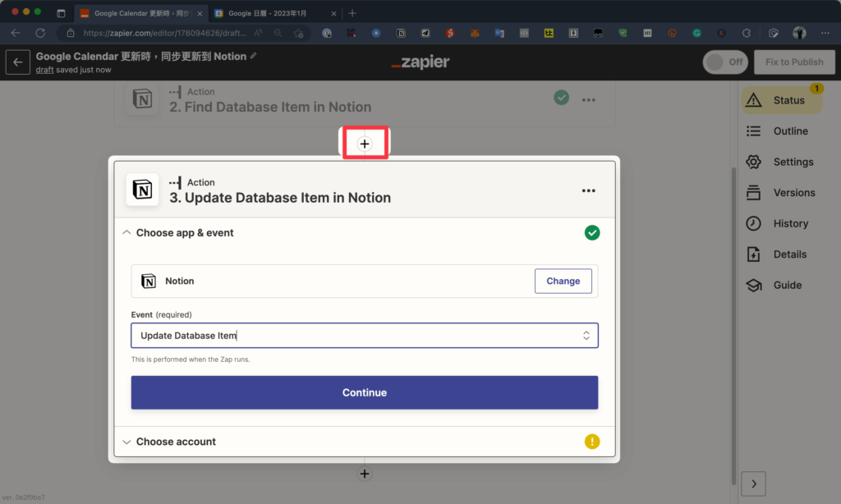Collapse the right sidebar with chevron button
The width and height of the screenshot is (841, 504).
pos(754,484)
